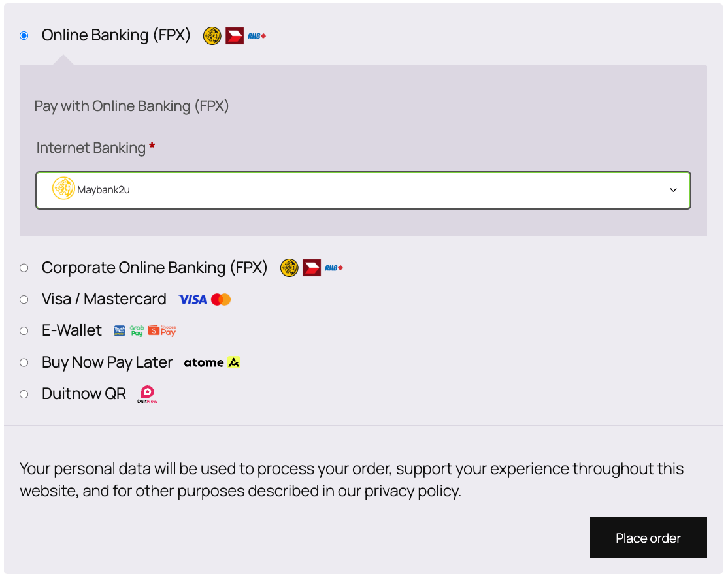Choose the Visa / Mastercard payment radio button
The width and height of the screenshot is (728, 580).
click(24, 299)
